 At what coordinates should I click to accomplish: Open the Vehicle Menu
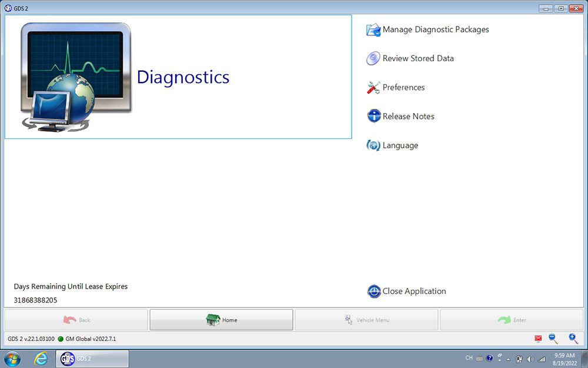[367, 320]
